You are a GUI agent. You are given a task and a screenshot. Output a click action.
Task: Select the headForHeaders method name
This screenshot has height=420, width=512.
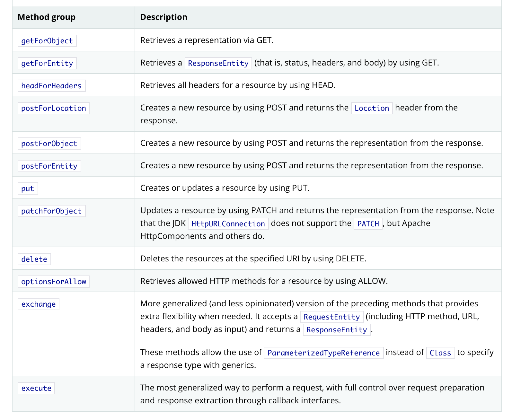click(51, 86)
